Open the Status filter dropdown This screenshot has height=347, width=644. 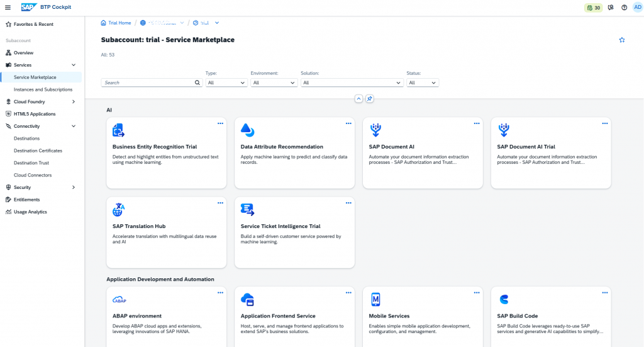tap(423, 82)
